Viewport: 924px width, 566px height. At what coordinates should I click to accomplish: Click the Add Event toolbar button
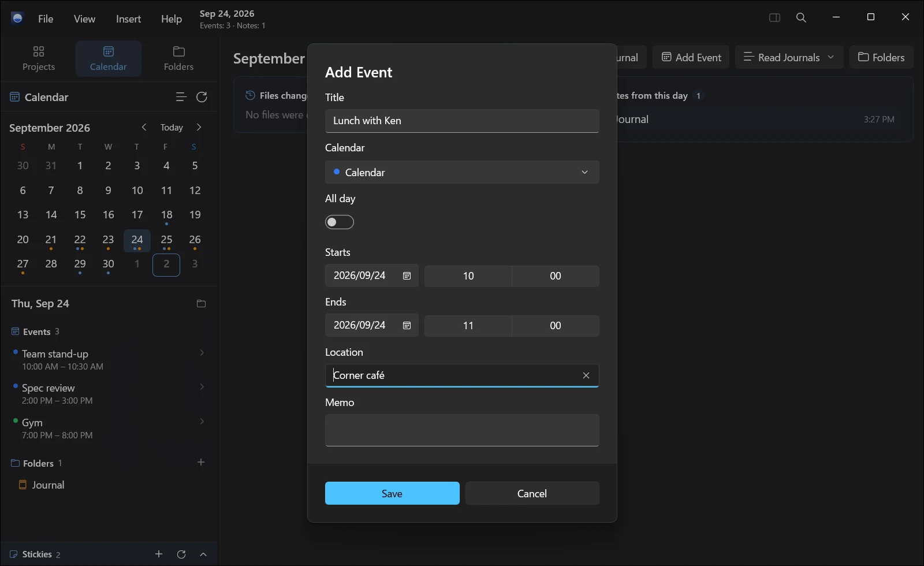691,57
